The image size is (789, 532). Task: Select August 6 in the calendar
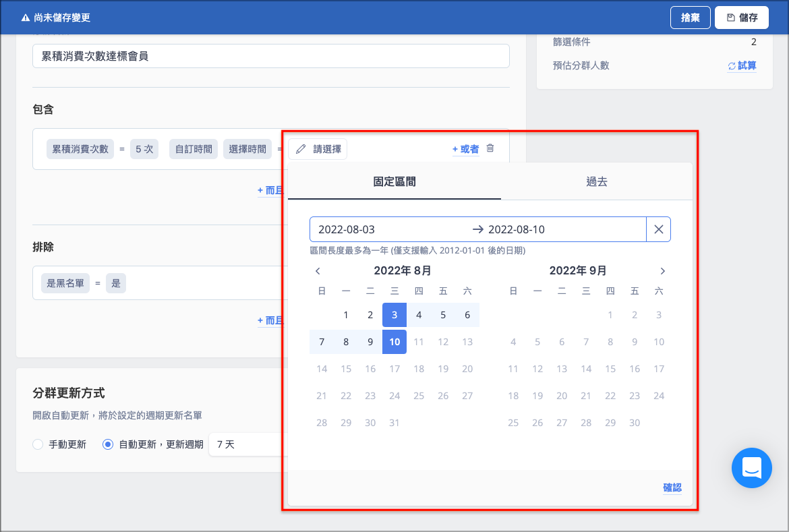pyautogui.click(x=467, y=315)
